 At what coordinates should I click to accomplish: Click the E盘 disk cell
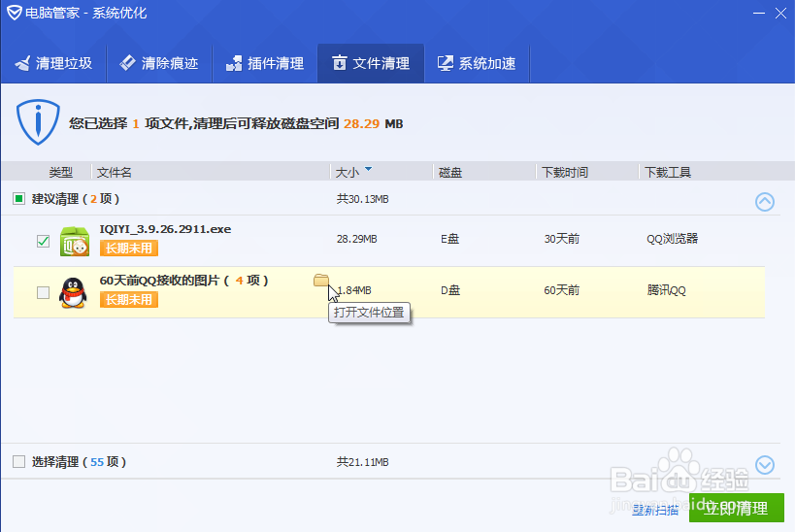click(449, 239)
